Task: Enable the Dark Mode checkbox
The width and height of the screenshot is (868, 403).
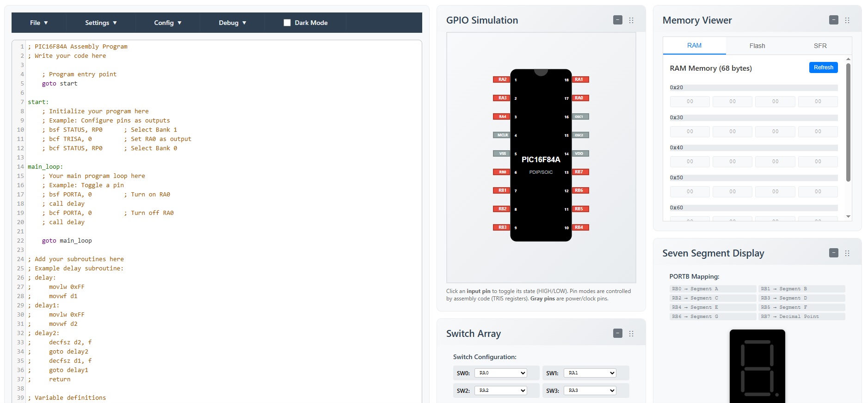Action: click(x=287, y=23)
